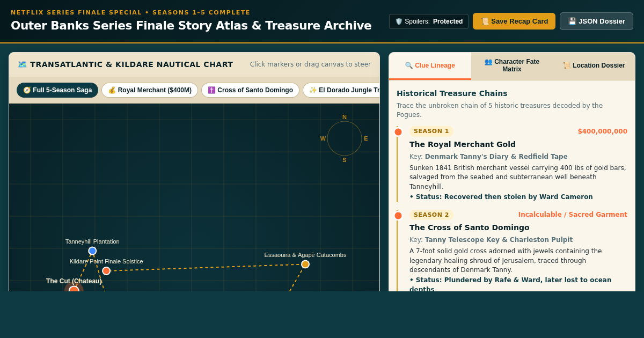This screenshot has width=644, height=338.
Task: Click the Season 2 timeline dot
Action: (398, 216)
